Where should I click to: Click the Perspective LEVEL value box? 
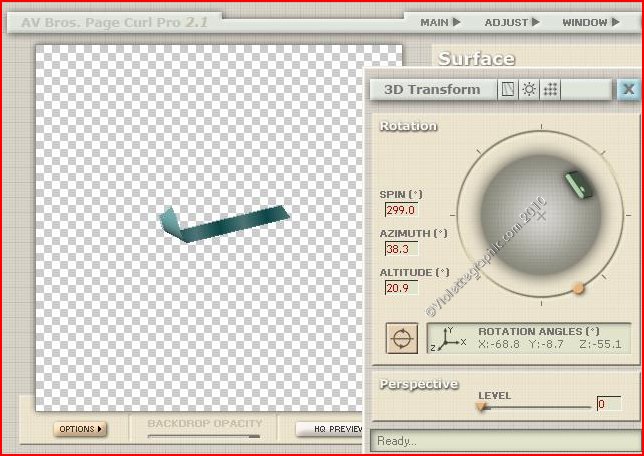point(608,404)
